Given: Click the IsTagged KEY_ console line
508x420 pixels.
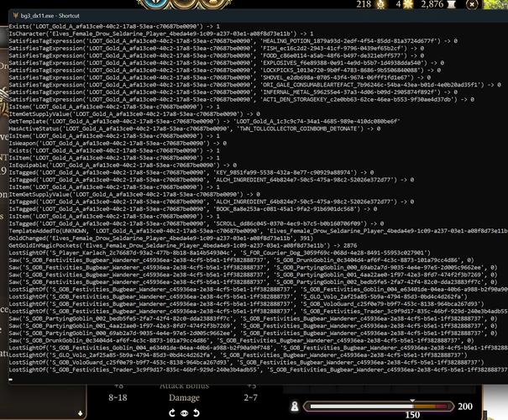Looking at the screenshot, I should click(191, 172).
